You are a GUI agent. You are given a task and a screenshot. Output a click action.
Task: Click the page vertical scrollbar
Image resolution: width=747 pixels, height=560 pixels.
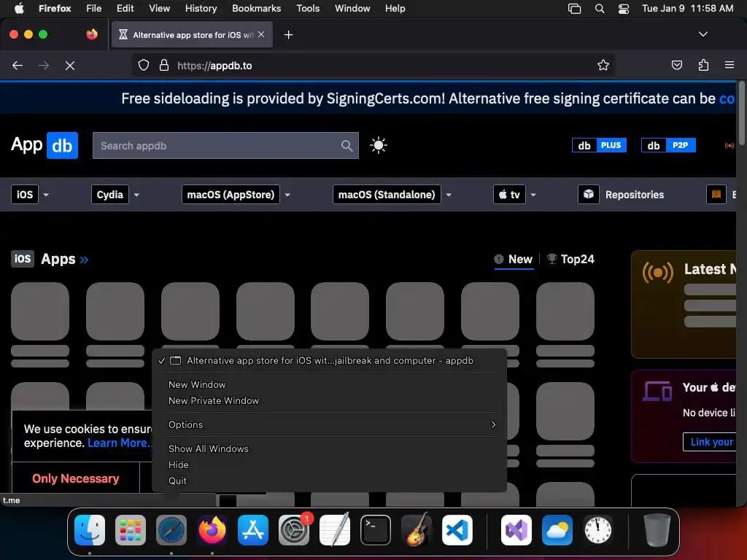pos(741,113)
